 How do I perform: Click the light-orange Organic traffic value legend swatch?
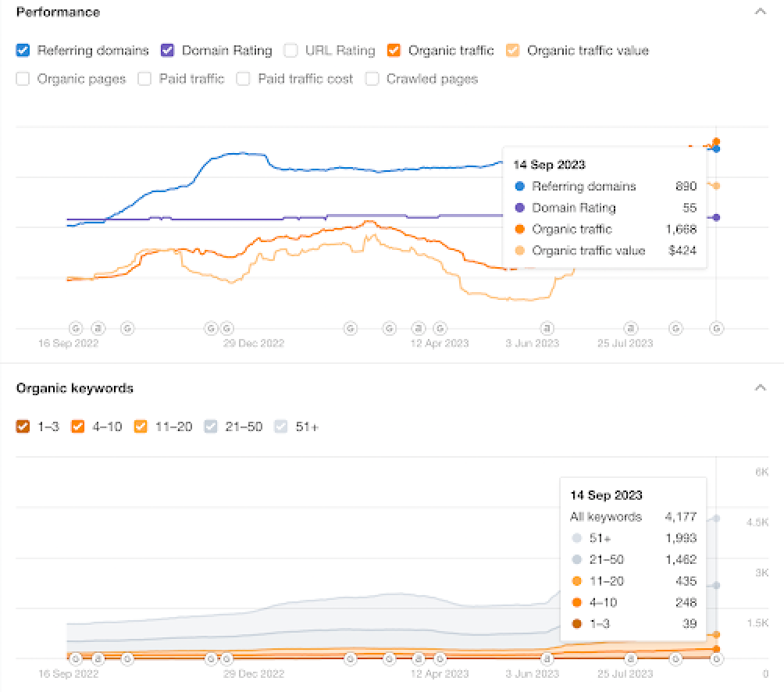pyautogui.click(x=513, y=51)
